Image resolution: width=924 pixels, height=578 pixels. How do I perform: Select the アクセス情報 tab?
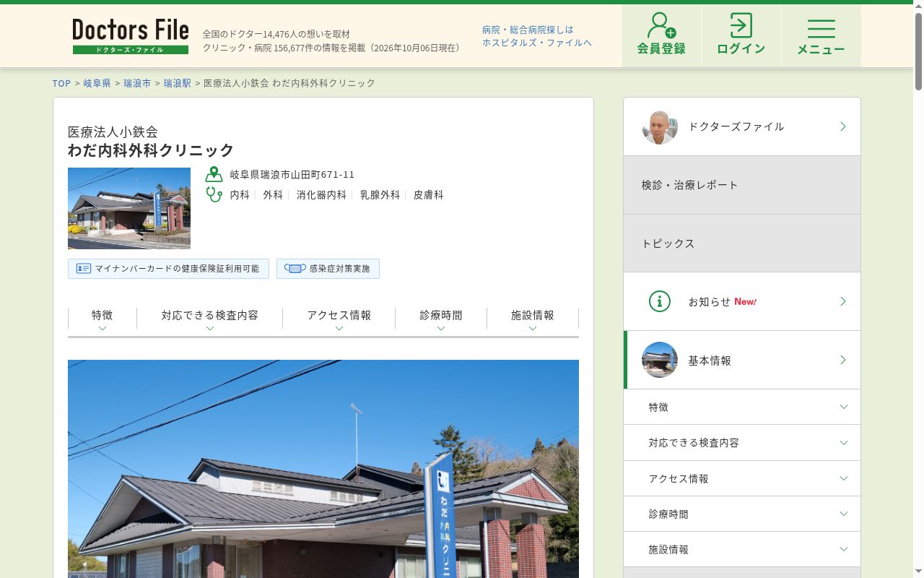pos(339,319)
